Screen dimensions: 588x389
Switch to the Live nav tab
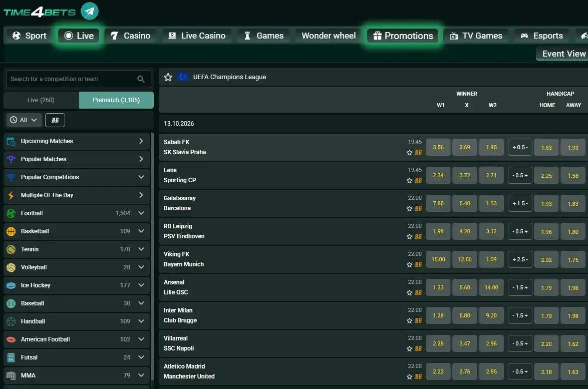pos(79,36)
